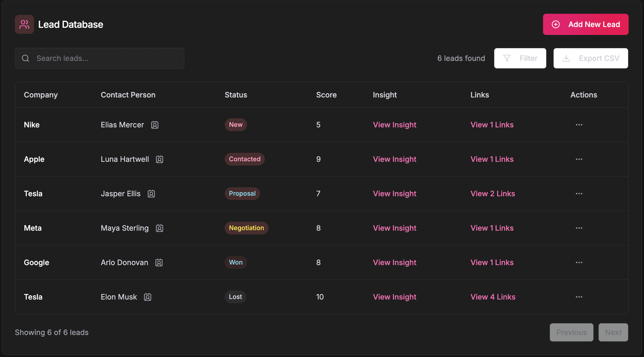
Task: Click the Lead Database users icon
Action: 24,24
